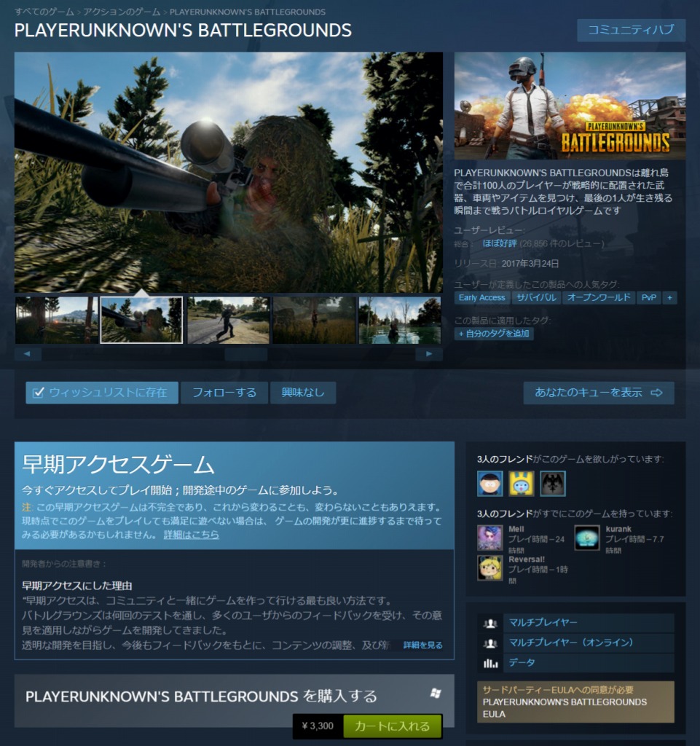Click friend name kurank
This screenshot has height=746, width=700.
point(618,529)
